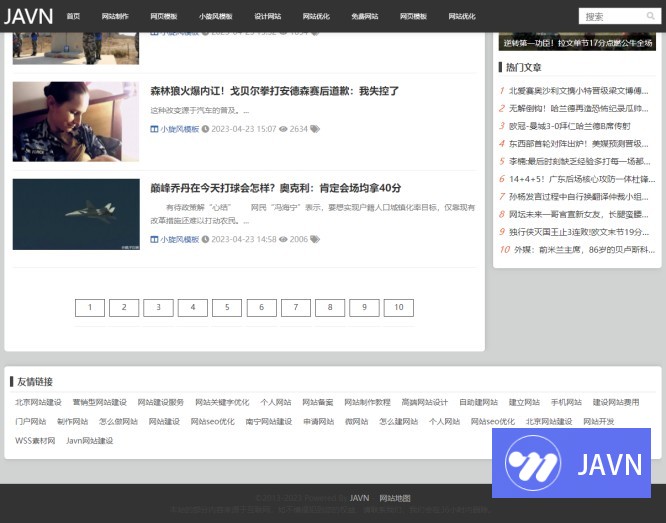Click friendly link 营销型网站建设

click(99, 402)
